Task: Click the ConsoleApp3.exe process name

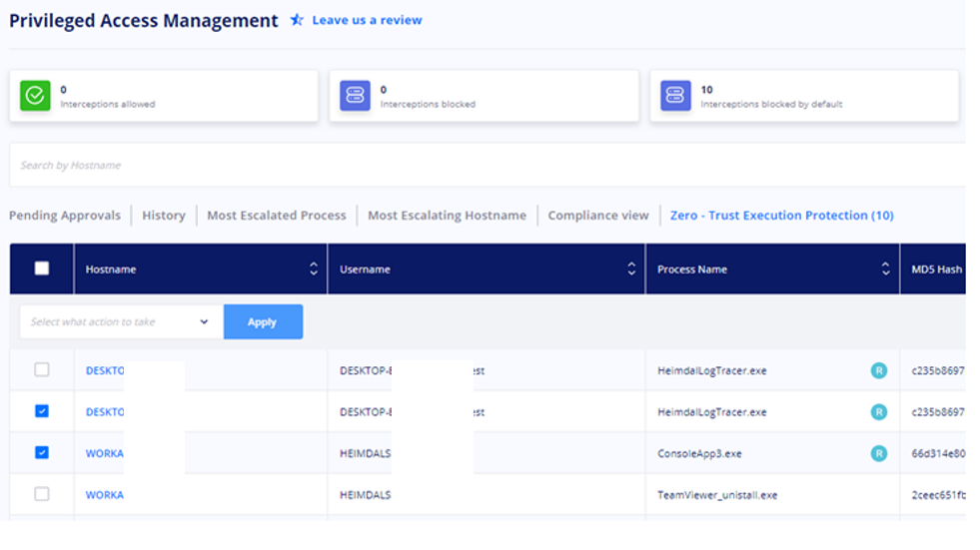Action: 699,454
